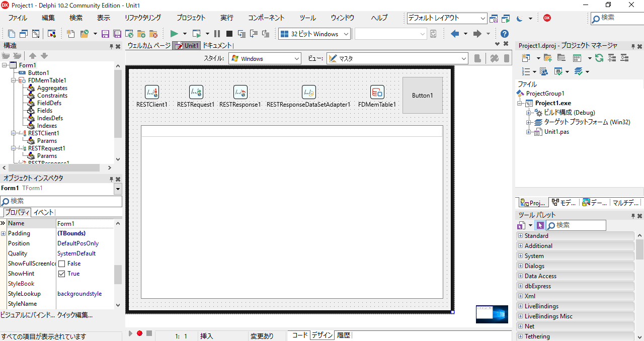644x341 pixels.
Task: Select the RESTResponseDataSetAdapter1 component on the form
Action: (308, 93)
